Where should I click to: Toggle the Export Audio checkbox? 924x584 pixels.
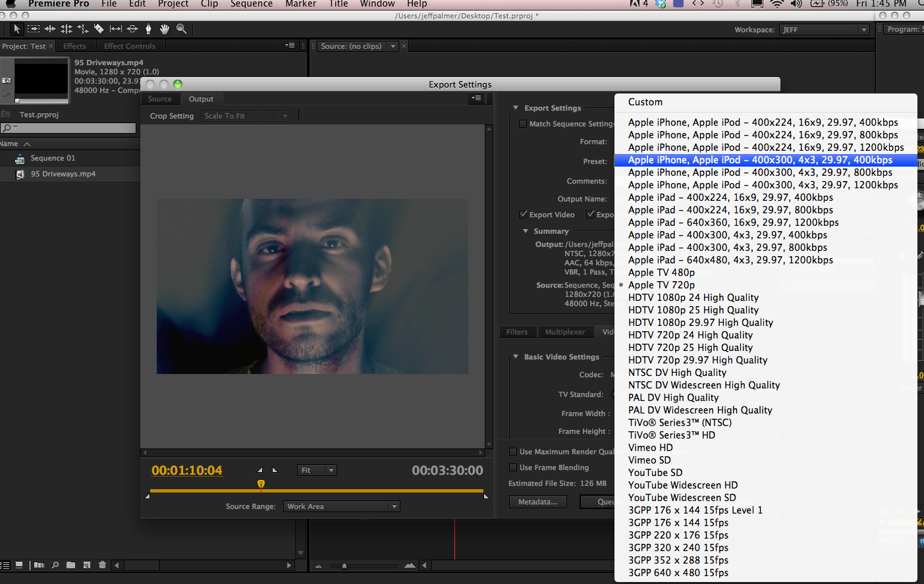591,215
